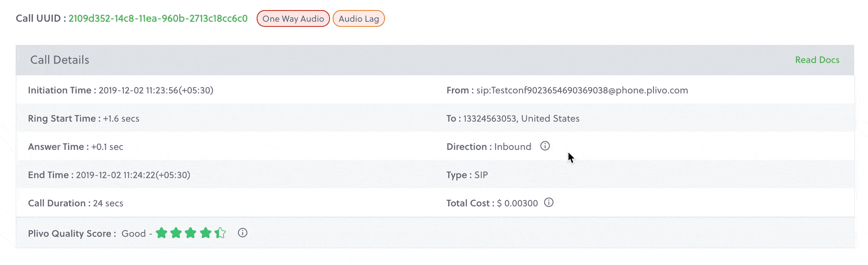Click the half-filled fifth quality star
868x265 pixels.
coord(220,233)
